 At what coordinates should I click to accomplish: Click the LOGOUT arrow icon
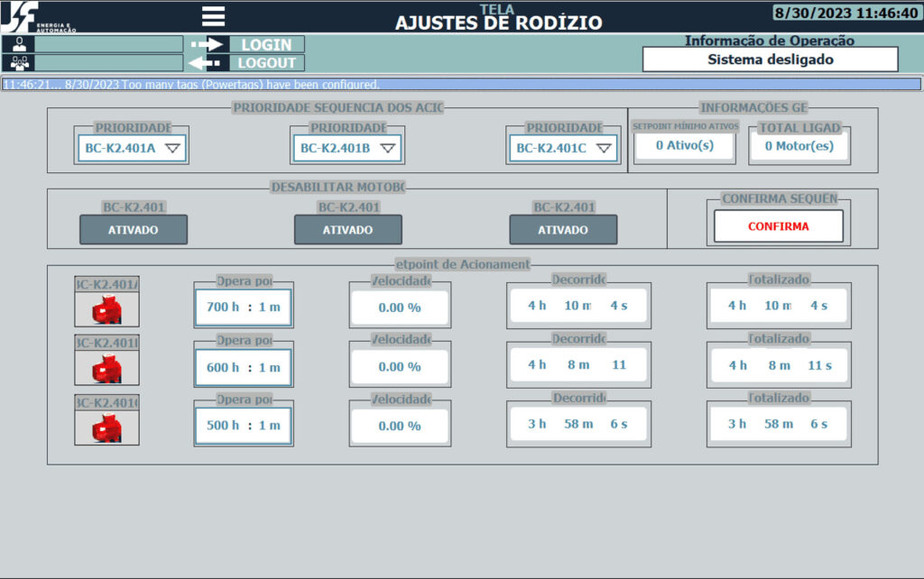[205, 62]
